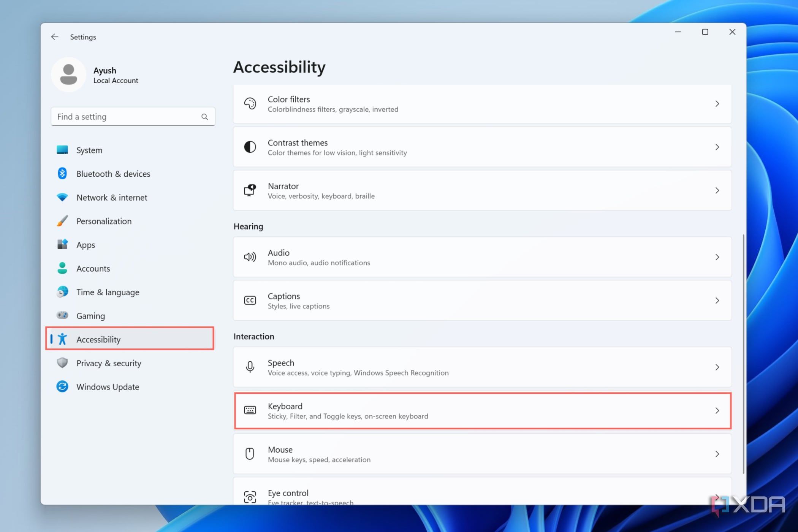The height and width of the screenshot is (532, 798).
Task: Click the Gaming controller icon
Action: [62, 315]
